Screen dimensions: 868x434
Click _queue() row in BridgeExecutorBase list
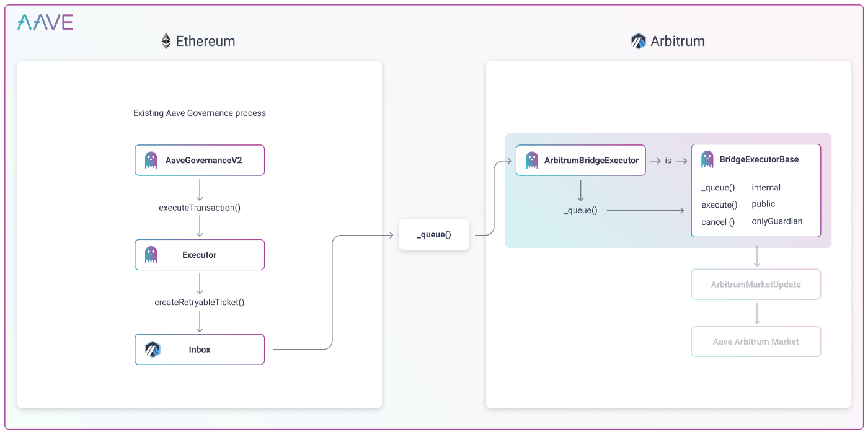718,188
